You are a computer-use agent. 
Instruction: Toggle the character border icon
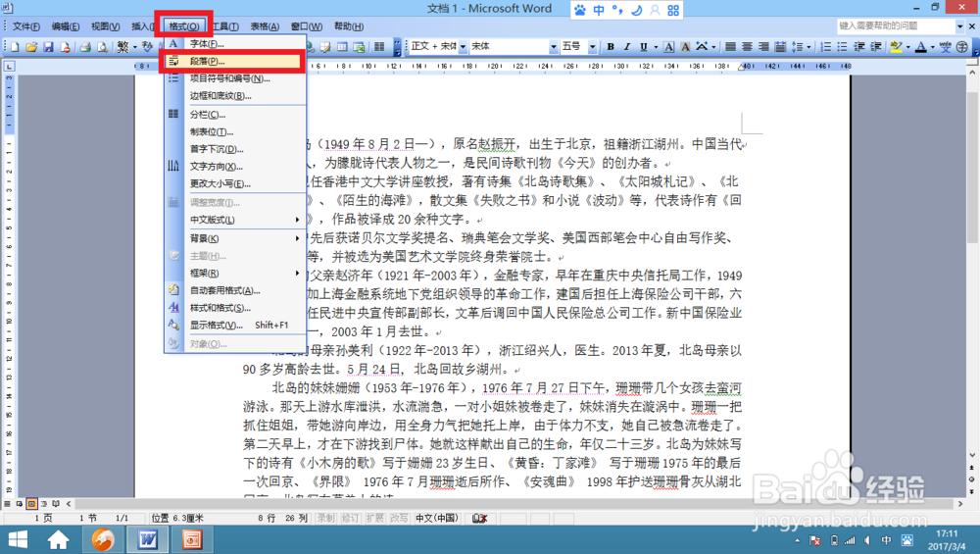pyautogui.click(x=668, y=47)
